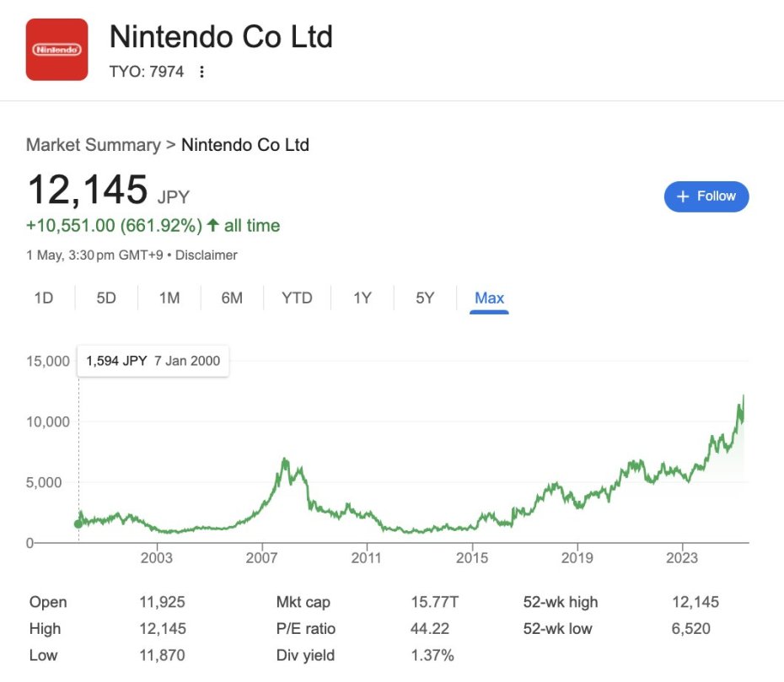Click the red Nintendo logo icon
The image size is (784, 682).
click(56, 50)
